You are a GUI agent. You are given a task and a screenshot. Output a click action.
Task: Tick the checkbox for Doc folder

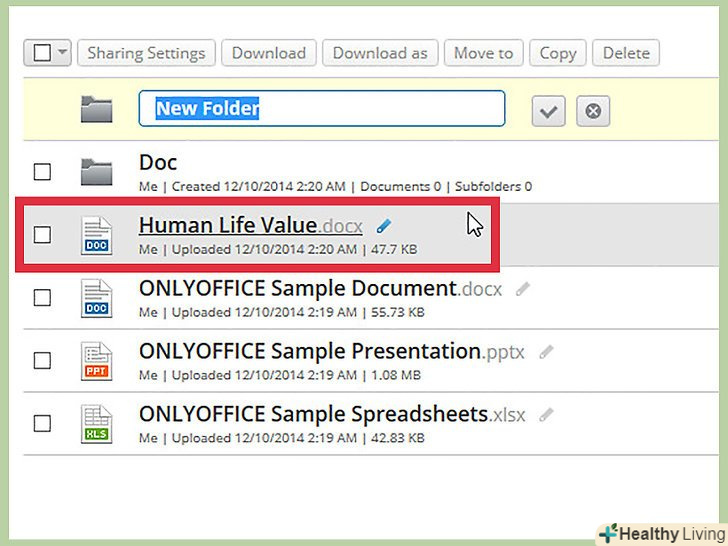point(42,172)
